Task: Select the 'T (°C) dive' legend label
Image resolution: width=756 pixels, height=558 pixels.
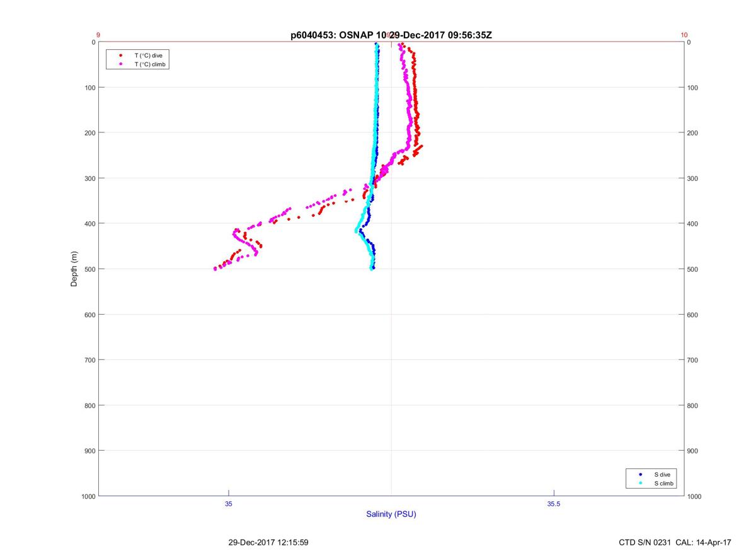Action: coord(148,55)
